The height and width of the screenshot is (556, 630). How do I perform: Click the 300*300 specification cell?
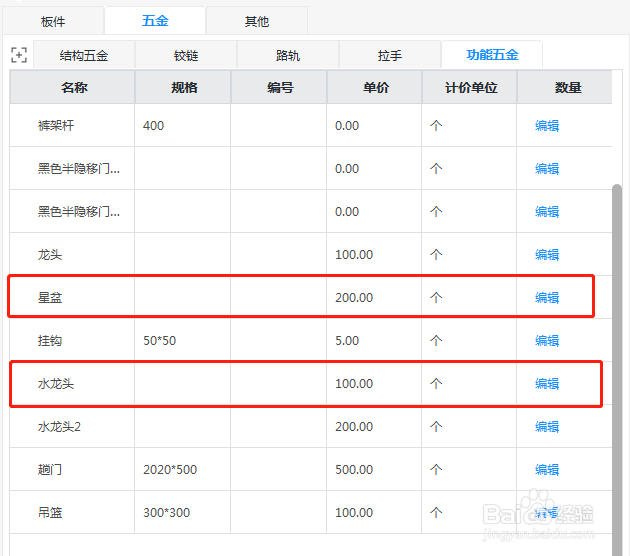coord(183,512)
